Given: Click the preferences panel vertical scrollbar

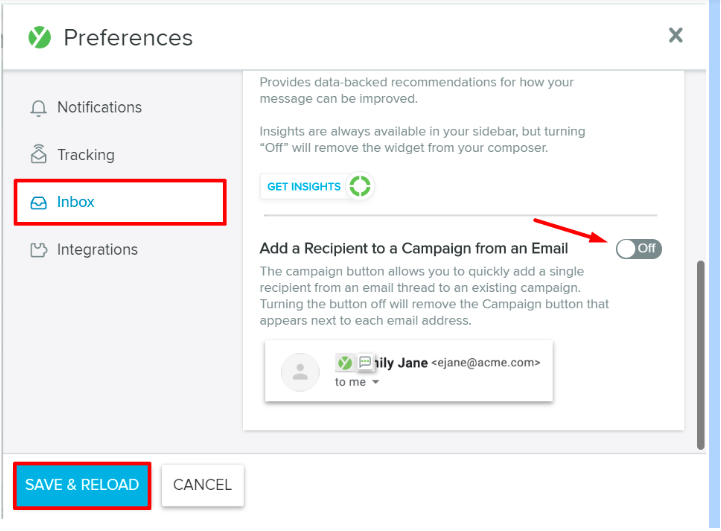Looking at the screenshot, I should click(700, 355).
